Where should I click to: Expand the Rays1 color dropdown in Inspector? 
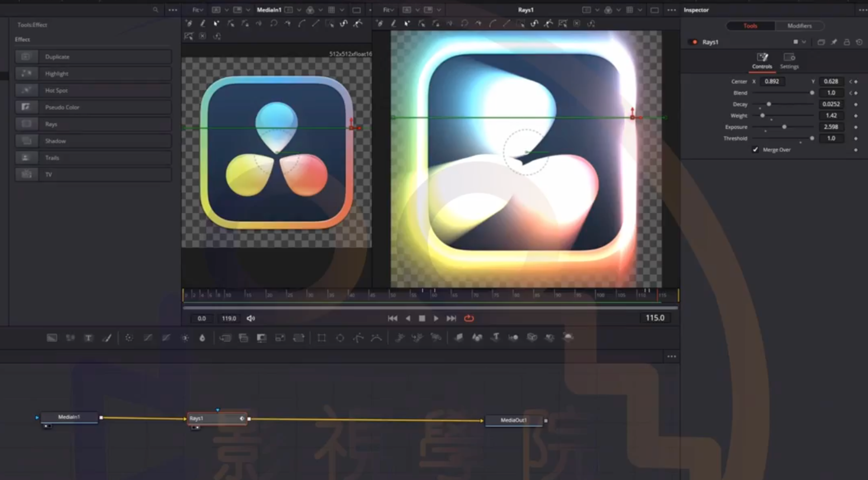coord(799,42)
